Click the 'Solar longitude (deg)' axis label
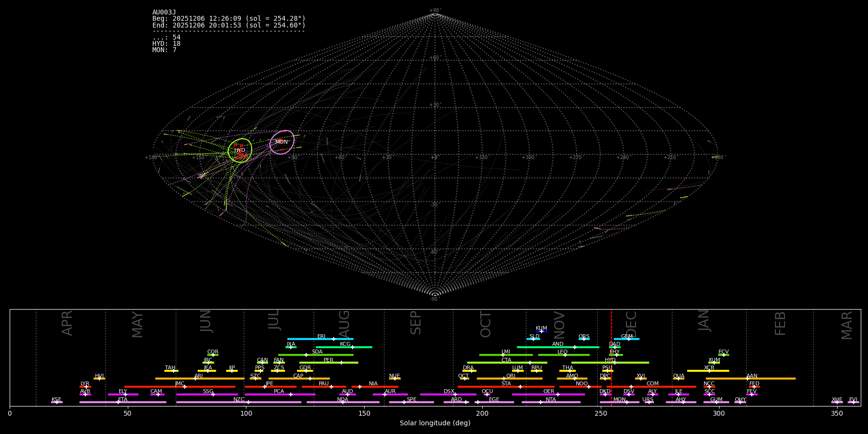The image size is (868, 434). pos(435,423)
